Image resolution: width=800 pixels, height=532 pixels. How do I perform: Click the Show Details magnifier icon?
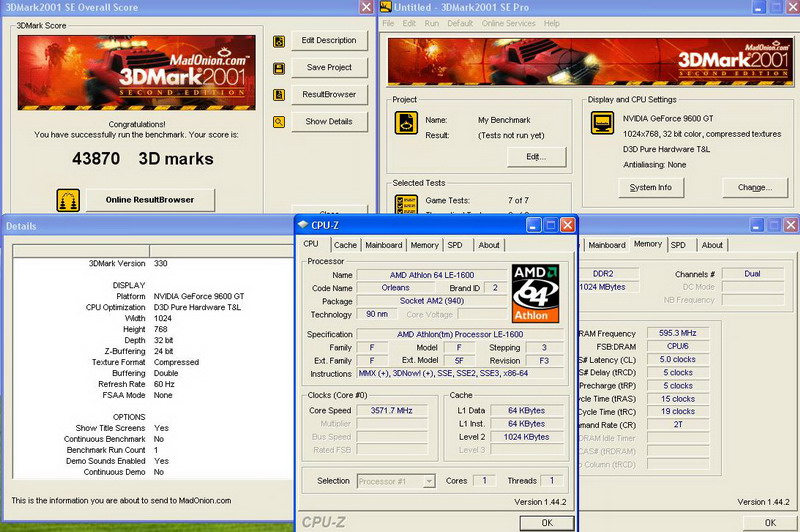pos(279,122)
